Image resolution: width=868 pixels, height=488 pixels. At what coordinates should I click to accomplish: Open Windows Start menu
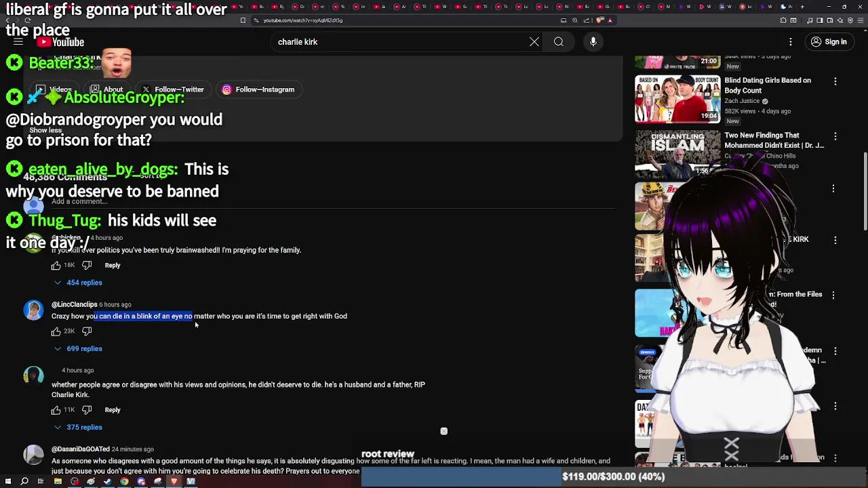click(8, 482)
